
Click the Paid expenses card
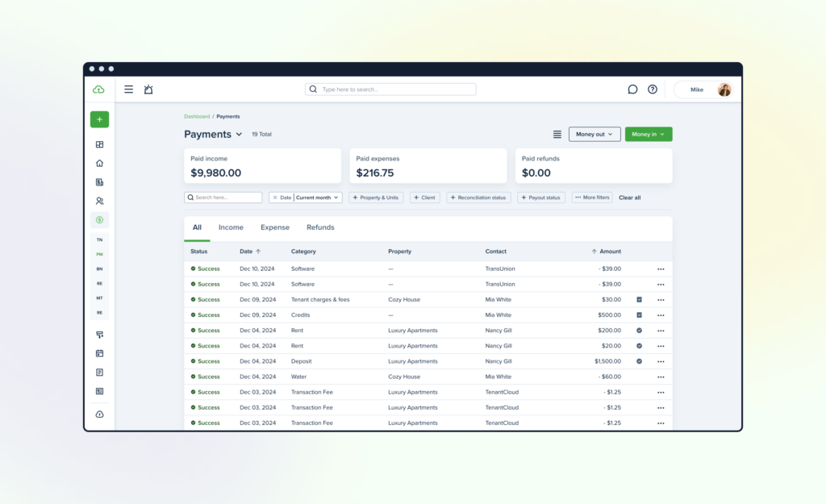click(428, 166)
